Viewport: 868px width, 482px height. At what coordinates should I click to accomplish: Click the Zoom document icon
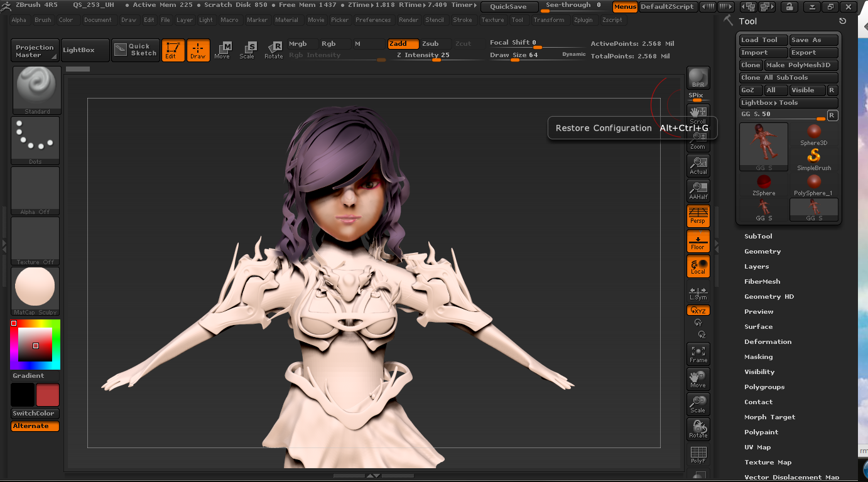[x=698, y=141]
